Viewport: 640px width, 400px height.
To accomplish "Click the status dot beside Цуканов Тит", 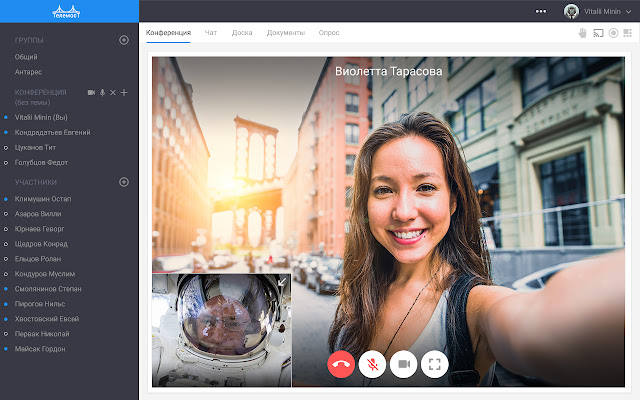I will tap(6, 148).
